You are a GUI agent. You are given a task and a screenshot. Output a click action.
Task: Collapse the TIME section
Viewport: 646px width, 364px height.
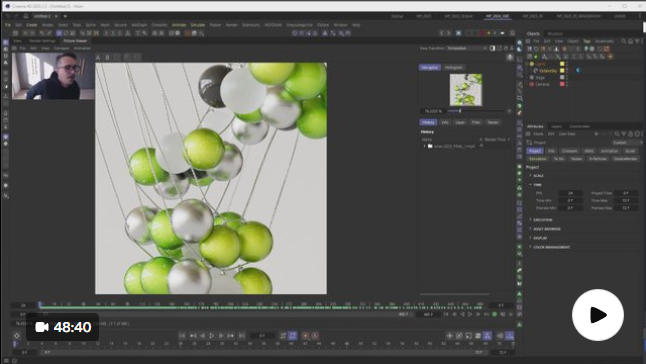click(x=537, y=185)
